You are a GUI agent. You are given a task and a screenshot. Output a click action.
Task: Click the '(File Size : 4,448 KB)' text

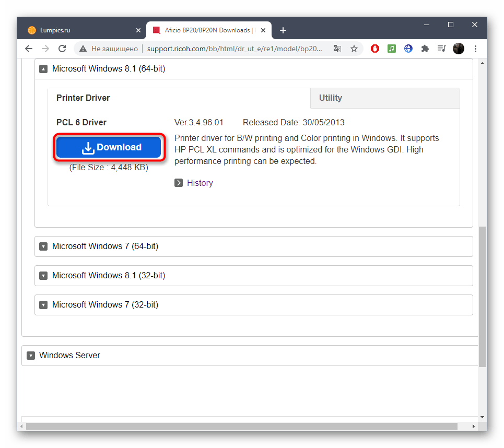(x=109, y=168)
